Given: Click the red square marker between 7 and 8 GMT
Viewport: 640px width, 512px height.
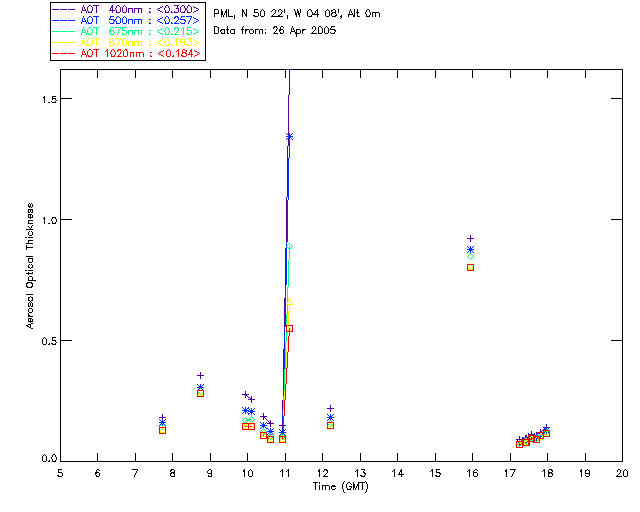Looking at the screenshot, I should click(162, 430).
